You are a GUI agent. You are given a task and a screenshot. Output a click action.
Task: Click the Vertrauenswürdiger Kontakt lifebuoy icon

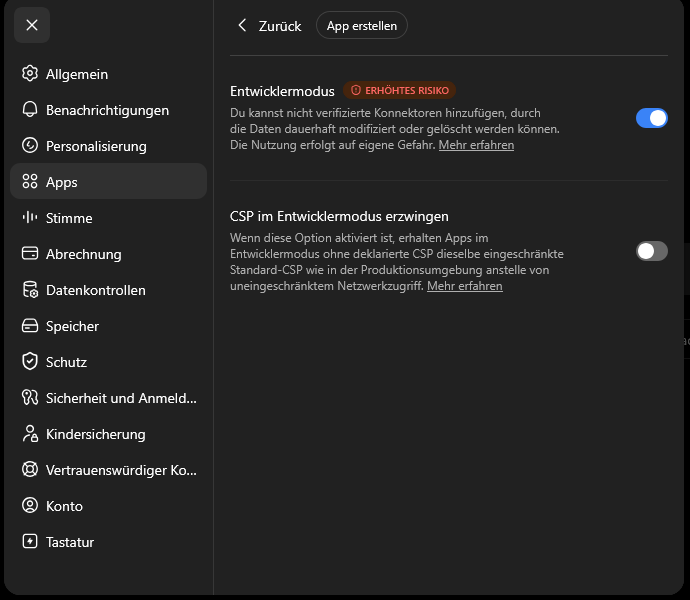(x=30, y=470)
